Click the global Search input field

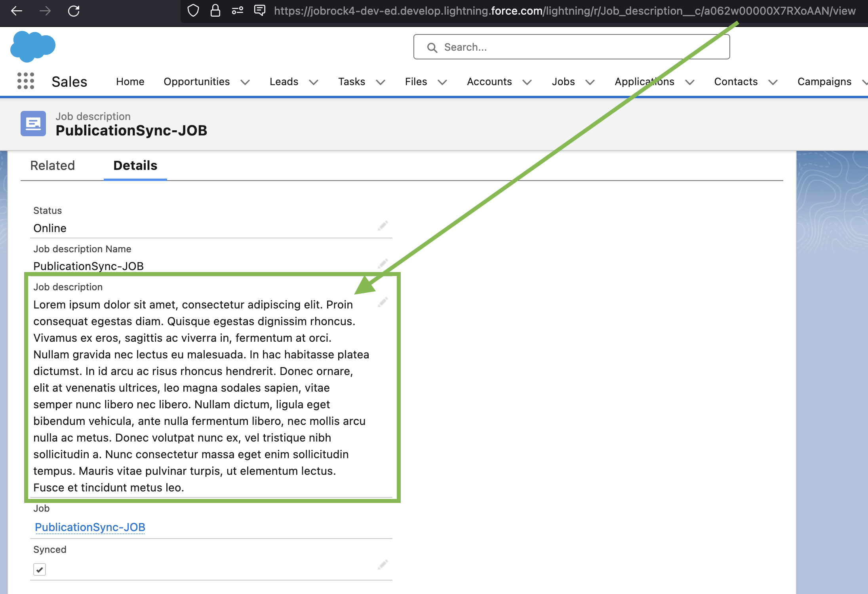571,47
